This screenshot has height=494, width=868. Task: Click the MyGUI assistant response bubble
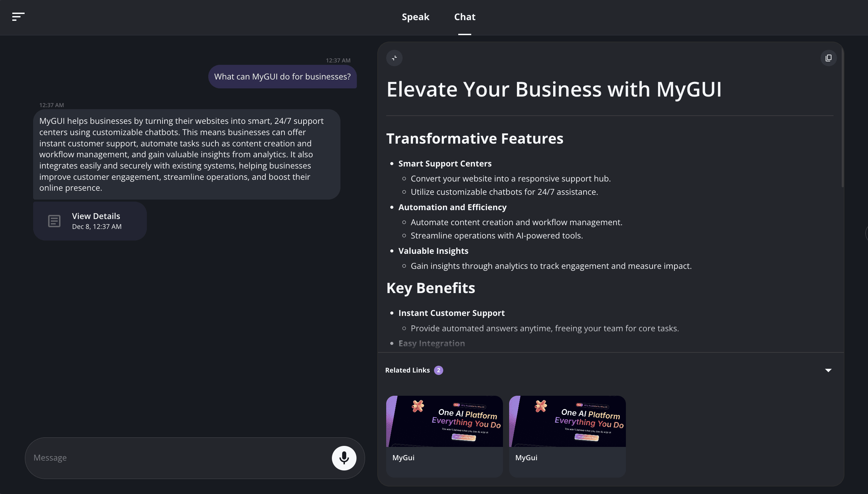pyautogui.click(x=186, y=154)
